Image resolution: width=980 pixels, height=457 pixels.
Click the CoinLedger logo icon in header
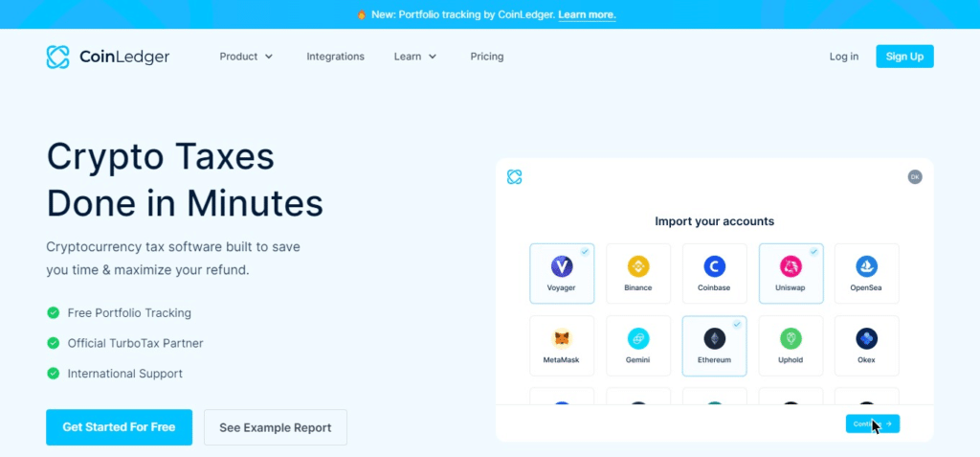[x=58, y=57]
